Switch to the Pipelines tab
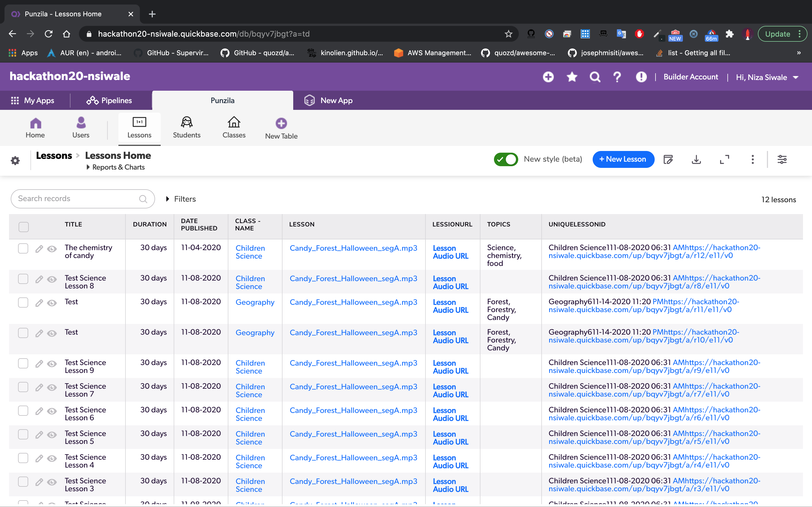Screen dimensions: 812x507 [109, 100]
